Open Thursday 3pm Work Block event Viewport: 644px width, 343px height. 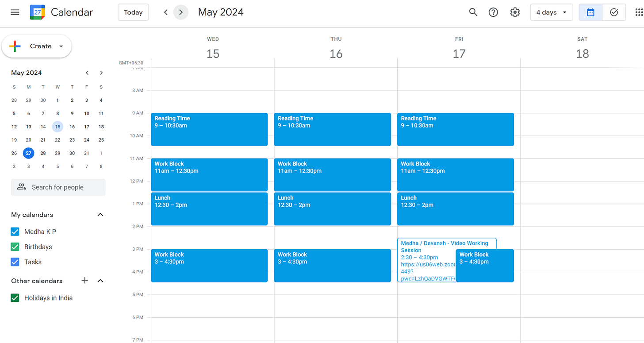click(333, 266)
